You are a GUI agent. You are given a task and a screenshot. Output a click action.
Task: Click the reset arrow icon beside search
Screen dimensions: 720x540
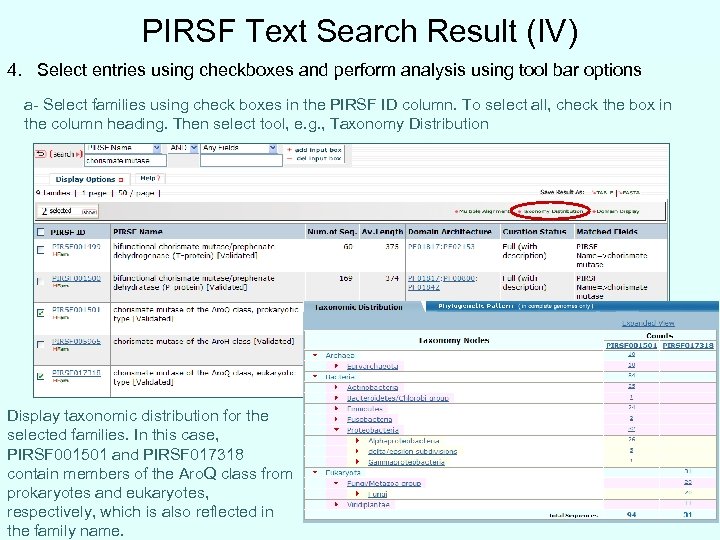pos(41,154)
